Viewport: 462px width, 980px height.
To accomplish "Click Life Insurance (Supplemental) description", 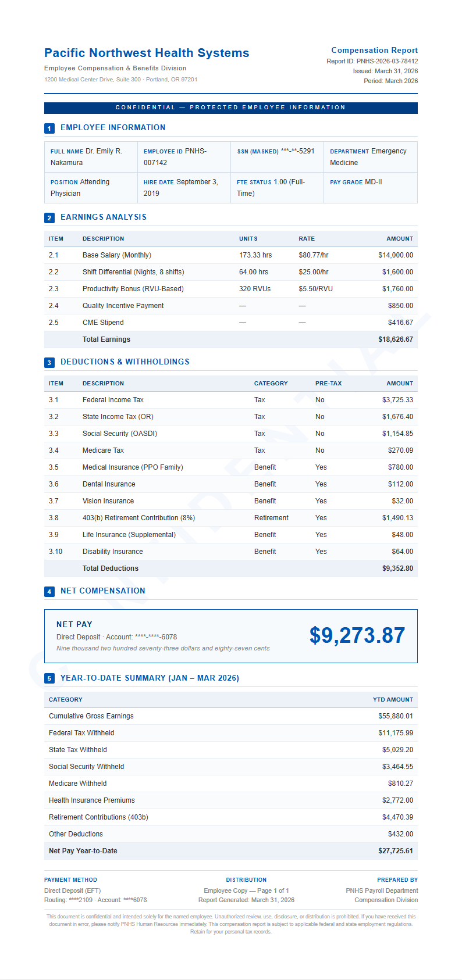I will click(129, 535).
